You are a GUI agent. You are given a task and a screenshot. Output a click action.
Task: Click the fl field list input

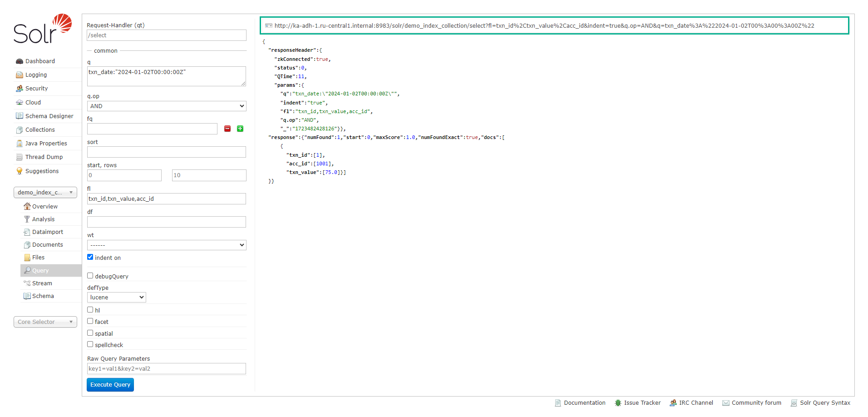point(167,199)
